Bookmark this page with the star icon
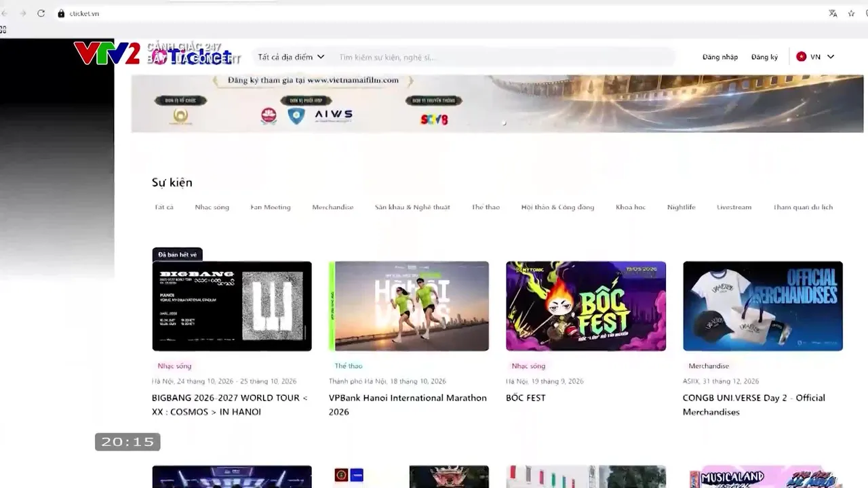The width and height of the screenshot is (868, 488). pyautogui.click(x=851, y=14)
